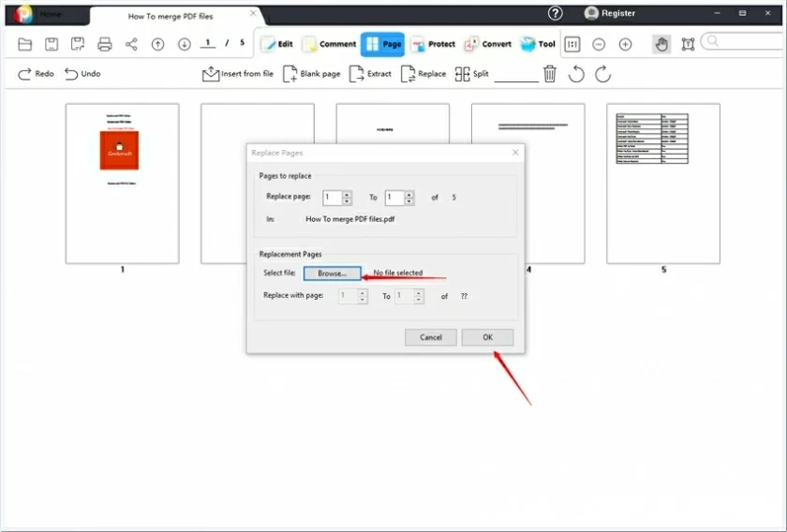Open the Convert tab
The width and height of the screenshot is (787, 532).
(x=488, y=44)
